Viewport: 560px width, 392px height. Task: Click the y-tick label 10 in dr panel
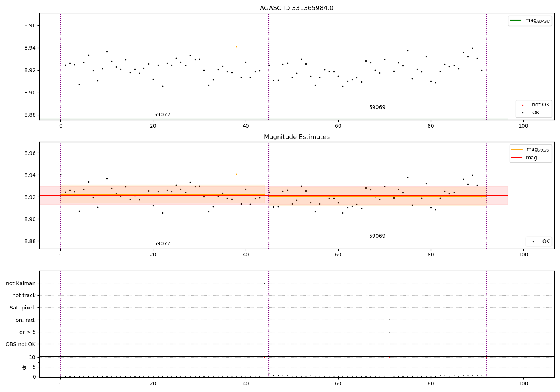[32, 357]
